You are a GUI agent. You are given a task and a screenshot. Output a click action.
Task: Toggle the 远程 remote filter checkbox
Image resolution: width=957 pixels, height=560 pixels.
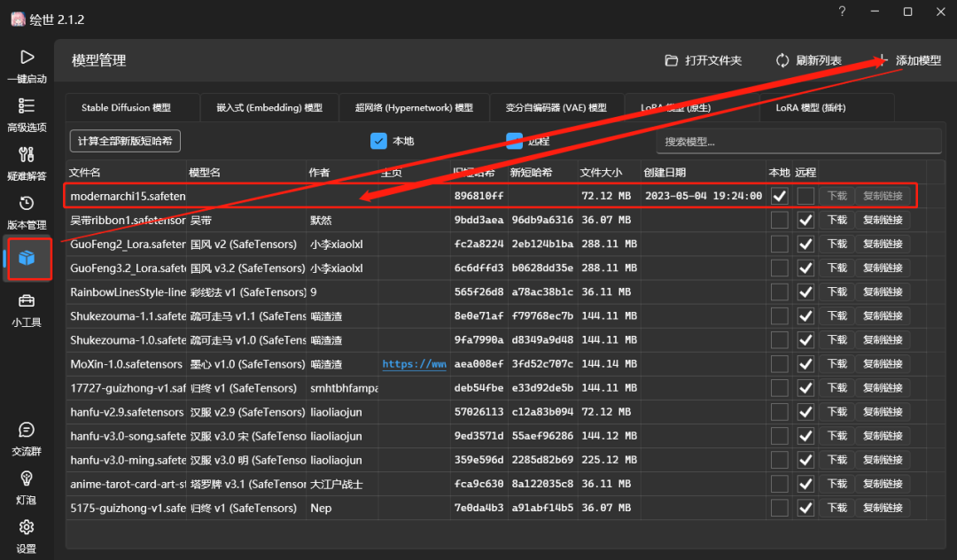click(515, 141)
